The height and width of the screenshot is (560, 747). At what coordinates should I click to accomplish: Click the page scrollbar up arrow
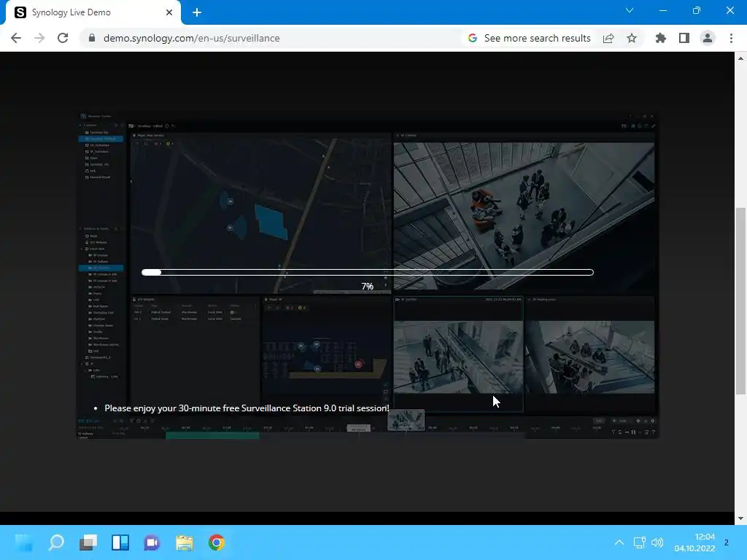pyautogui.click(x=740, y=58)
